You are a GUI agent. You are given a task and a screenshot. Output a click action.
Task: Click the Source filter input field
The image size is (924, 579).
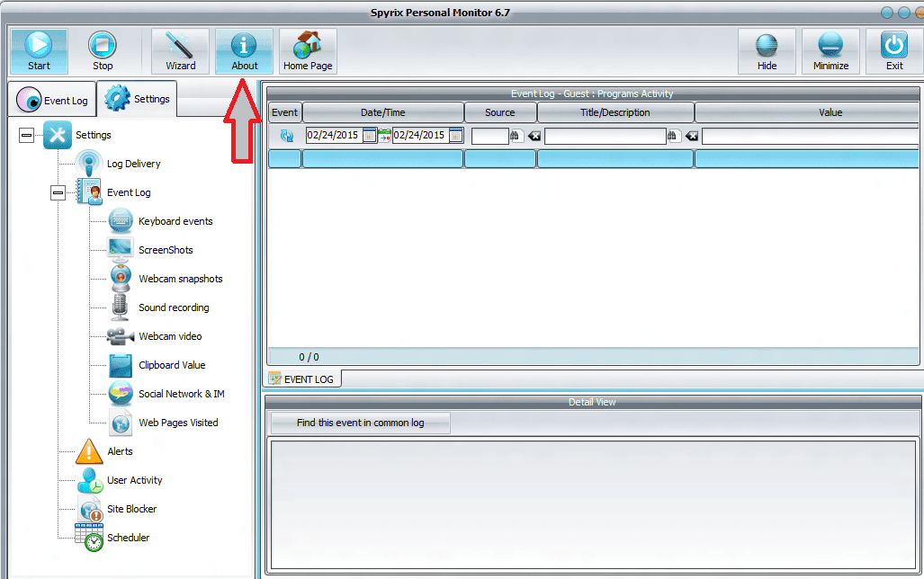coord(489,136)
